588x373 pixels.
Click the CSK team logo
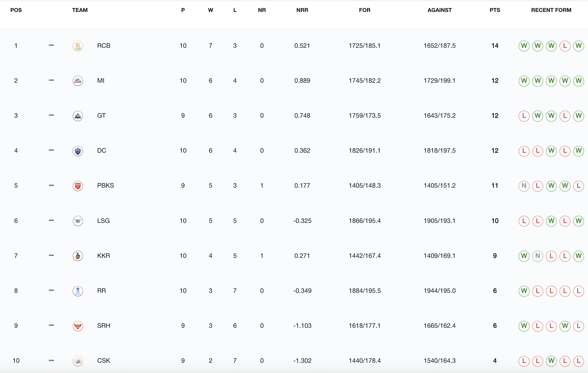click(78, 361)
